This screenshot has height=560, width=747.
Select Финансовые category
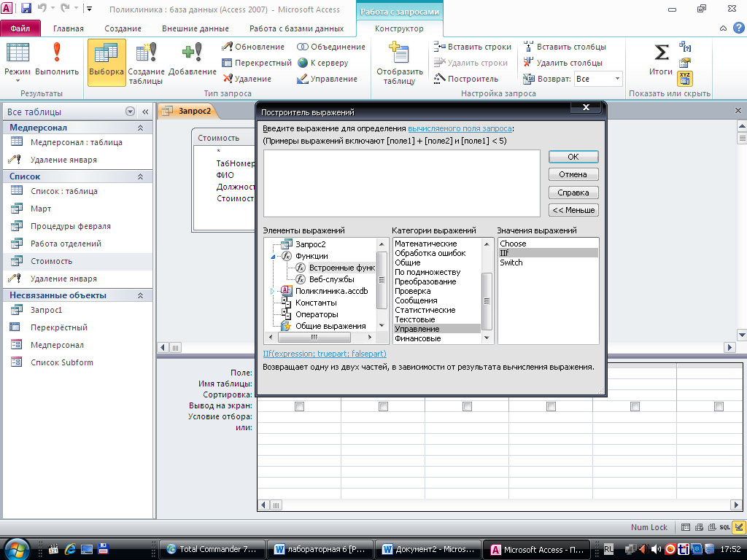[x=418, y=338]
